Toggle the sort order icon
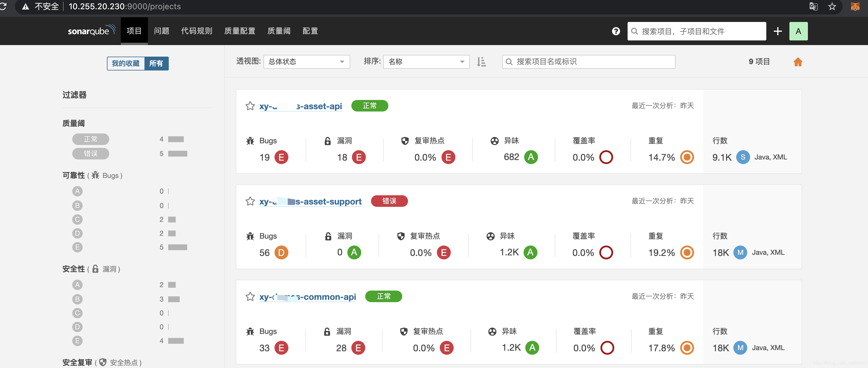This screenshot has height=368, width=868. click(481, 62)
